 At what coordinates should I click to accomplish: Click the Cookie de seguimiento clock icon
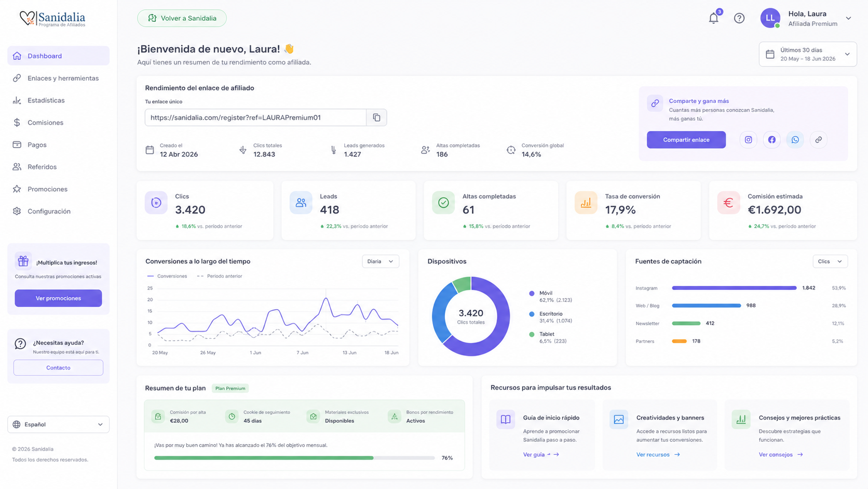pyautogui.click(x=232, y=416)
